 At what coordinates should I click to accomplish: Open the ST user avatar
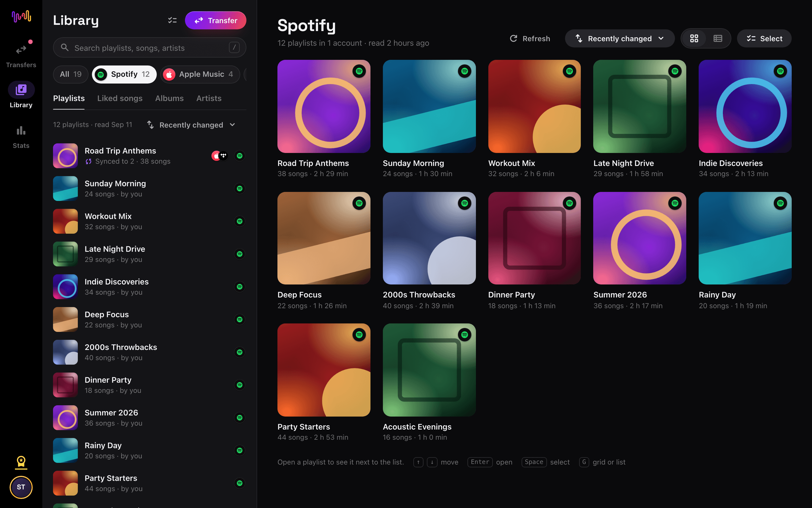(x=21, y=487)
